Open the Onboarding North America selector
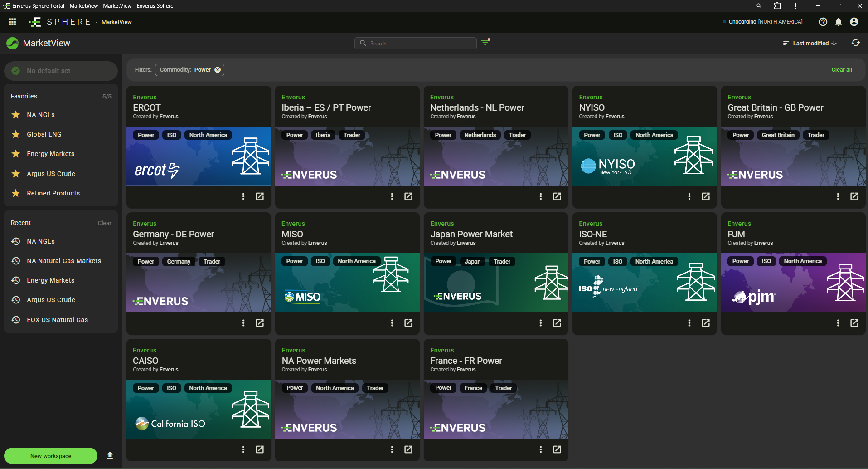The height and width of the screenshot is (469, 868). click(x=763, y=22)
